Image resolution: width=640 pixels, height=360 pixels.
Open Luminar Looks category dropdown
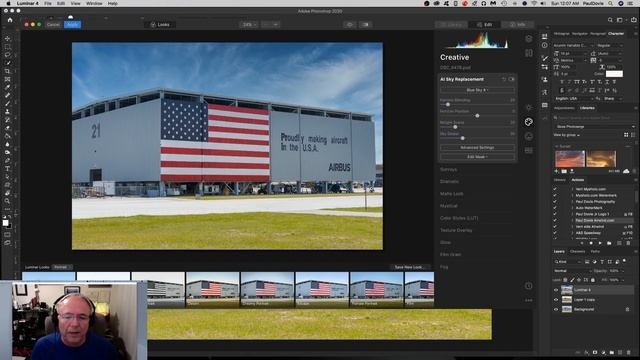point(62,267)
